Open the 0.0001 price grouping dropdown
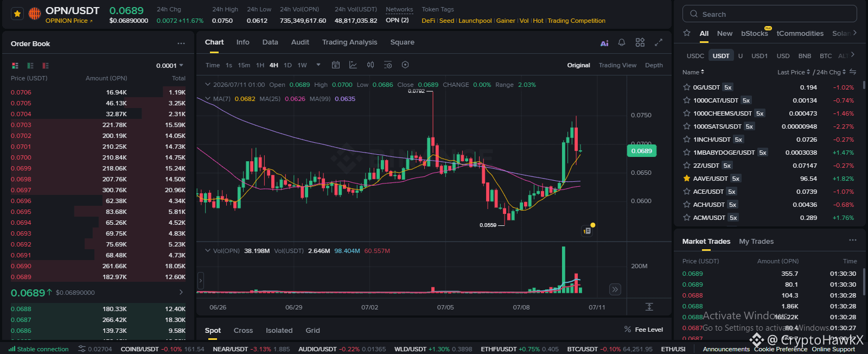868x354 pixels. pos(170,66)
